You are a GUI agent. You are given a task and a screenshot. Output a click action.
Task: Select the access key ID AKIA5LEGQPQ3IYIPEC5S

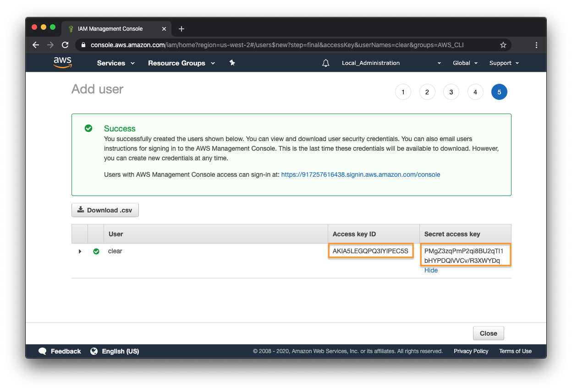[x=370, y=251]
